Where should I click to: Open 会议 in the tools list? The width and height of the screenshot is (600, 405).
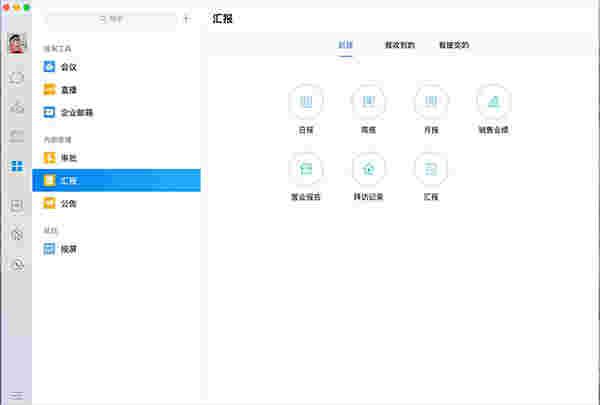[x=70, y=67]
